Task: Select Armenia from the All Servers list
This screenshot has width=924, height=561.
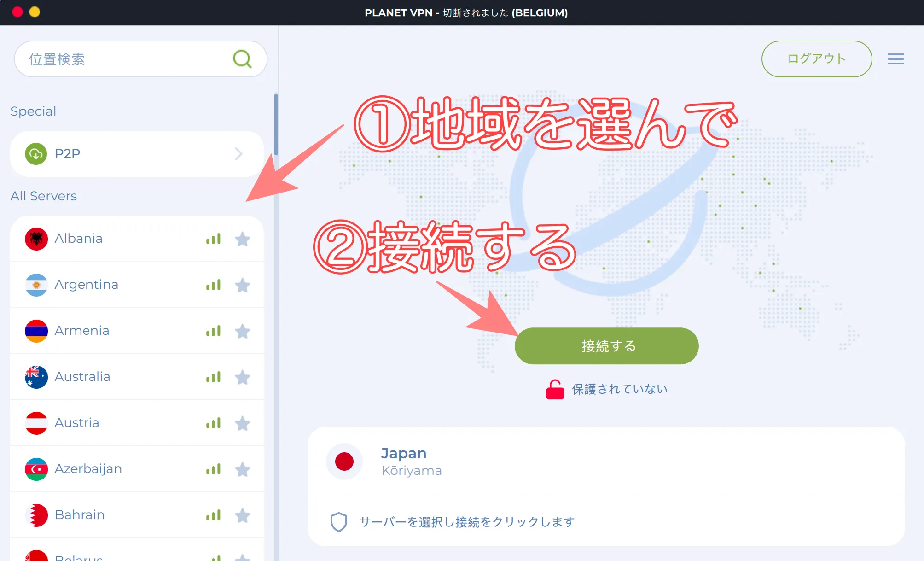Action: coord(82,331)
